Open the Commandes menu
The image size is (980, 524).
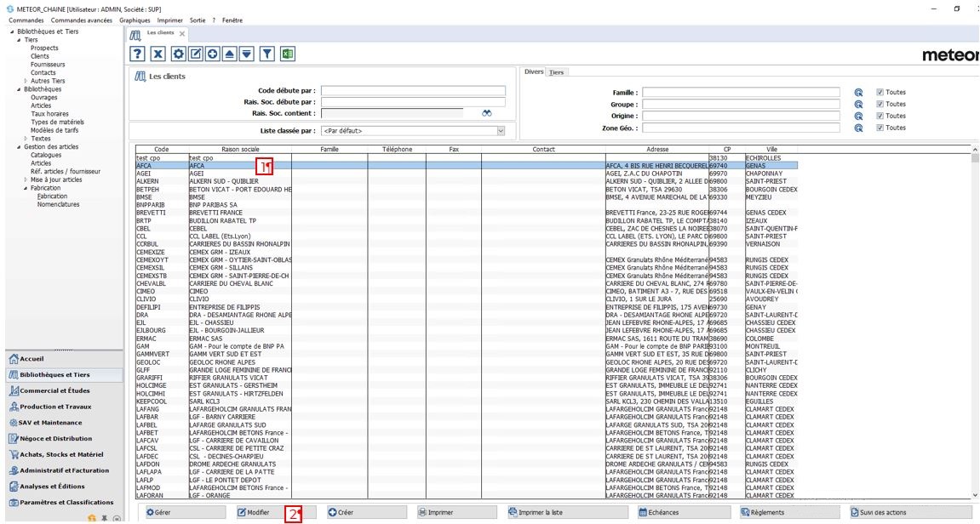pyautogui.click(x=26, y=20)
